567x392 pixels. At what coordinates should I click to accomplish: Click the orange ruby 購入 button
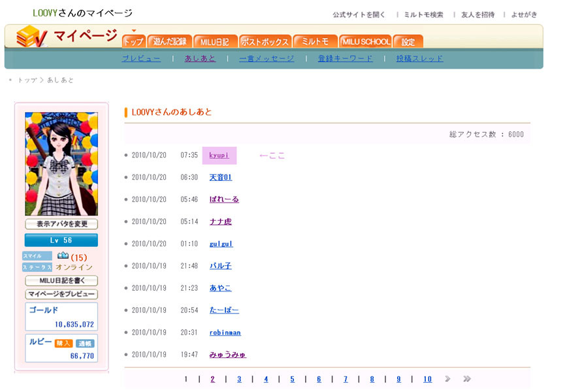pos(63,343)
